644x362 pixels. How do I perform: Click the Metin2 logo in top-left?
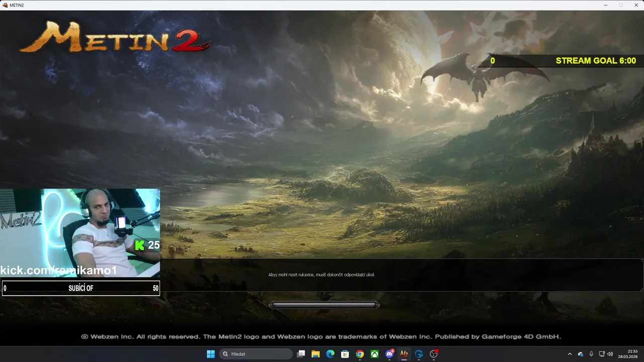[115, 37]
